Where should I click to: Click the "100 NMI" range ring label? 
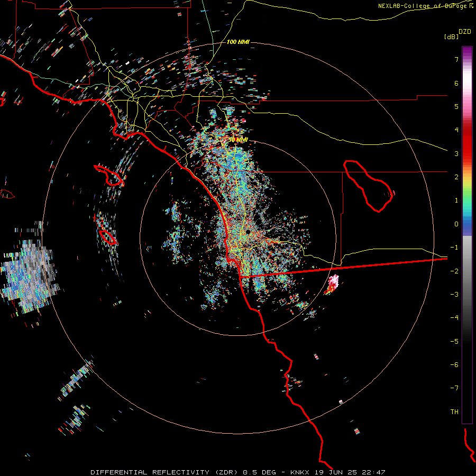pyautogui.click(x=239, y=42)
